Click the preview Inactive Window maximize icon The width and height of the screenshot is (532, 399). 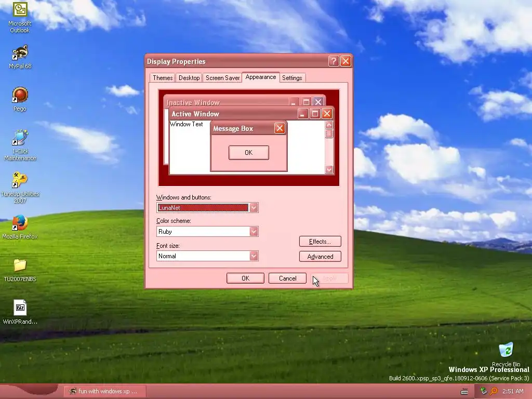tap(306, 102)
